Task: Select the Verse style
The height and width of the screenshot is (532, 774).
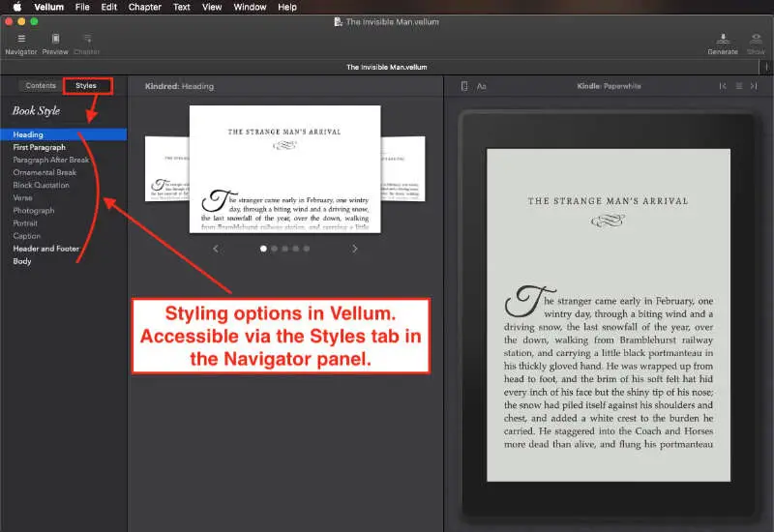Action: pyautogui.click(x=22, y=197)
